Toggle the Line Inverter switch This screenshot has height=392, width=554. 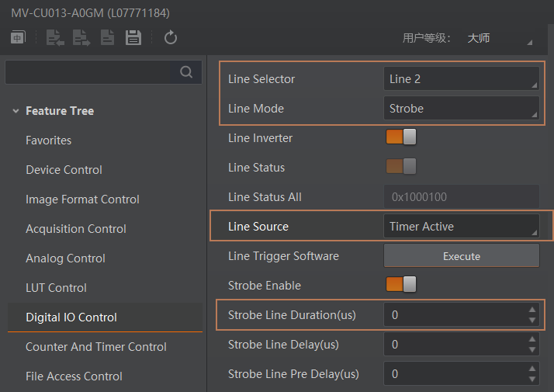point(401,137)
